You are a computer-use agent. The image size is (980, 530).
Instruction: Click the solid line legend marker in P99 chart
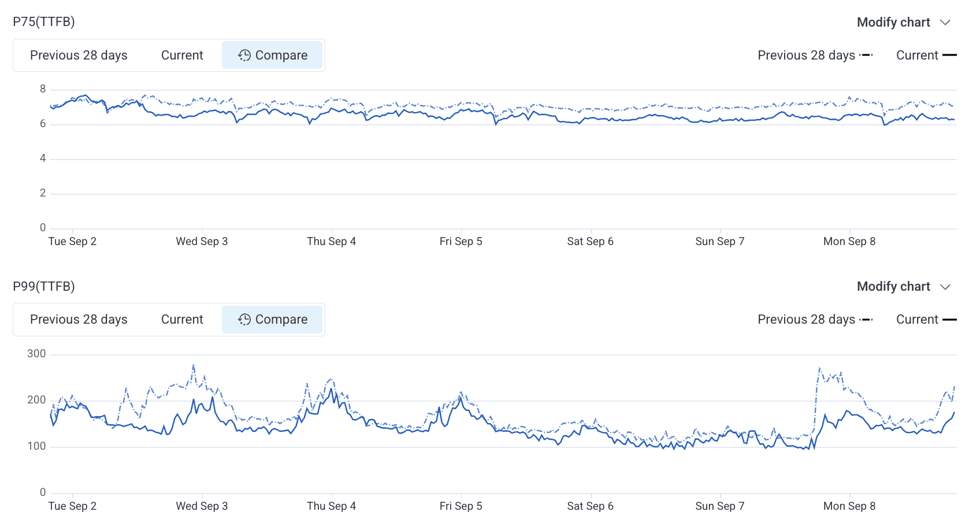[949, 320]
